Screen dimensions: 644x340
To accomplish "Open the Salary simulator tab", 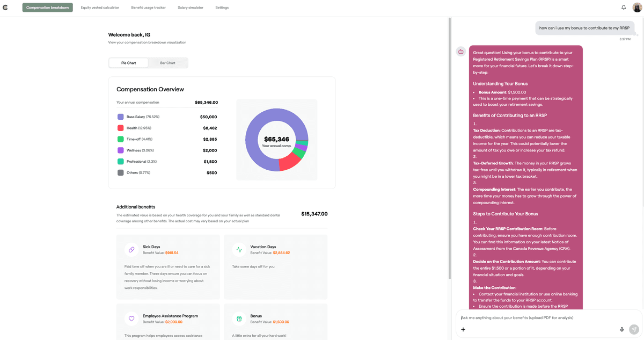I will pyautogui.click(x=190, y=7).
